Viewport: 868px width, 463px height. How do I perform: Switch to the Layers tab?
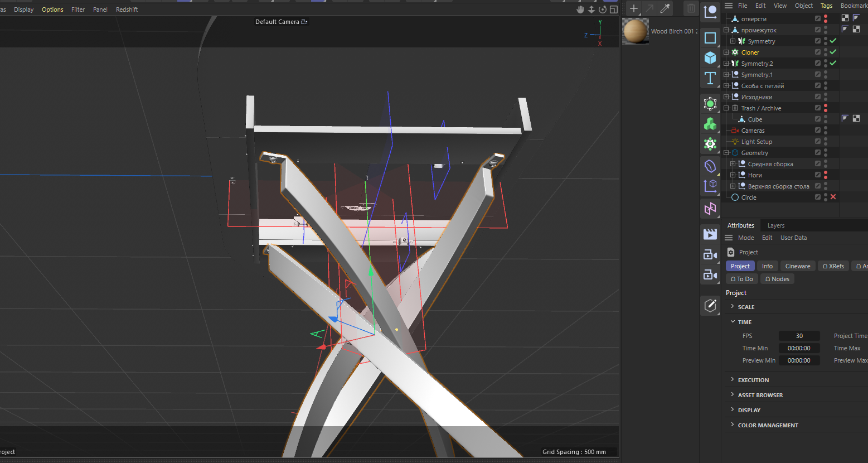775,225
